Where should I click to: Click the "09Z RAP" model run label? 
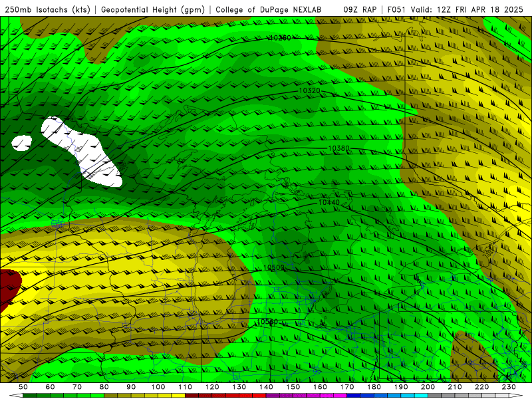pos(360,10)
